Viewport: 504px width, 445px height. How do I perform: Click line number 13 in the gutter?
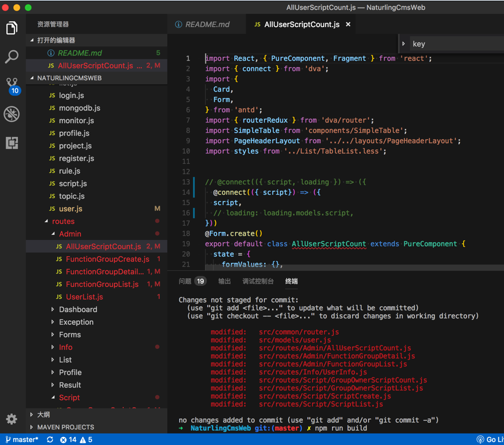[x=186, y=182]
